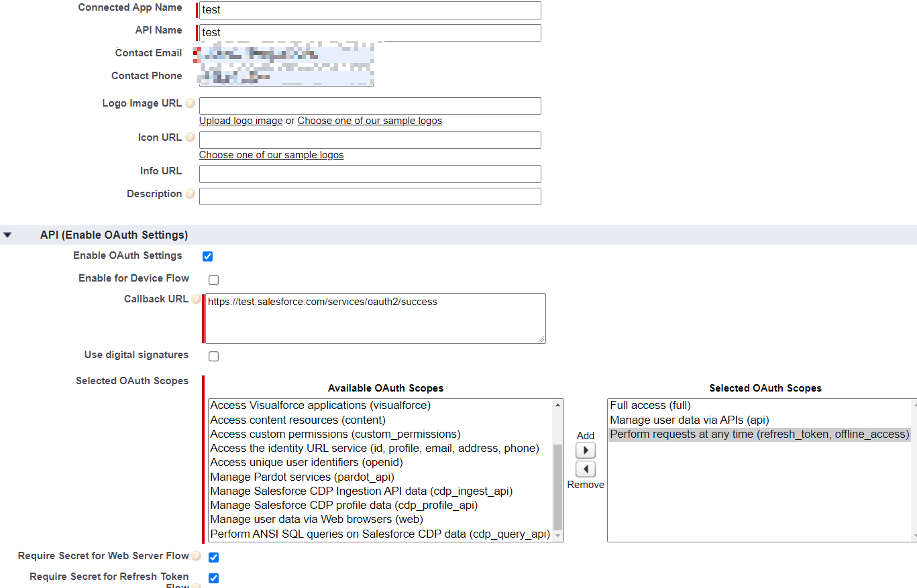
Task: Click Logo Image URL input field
Action: point(370,106)
